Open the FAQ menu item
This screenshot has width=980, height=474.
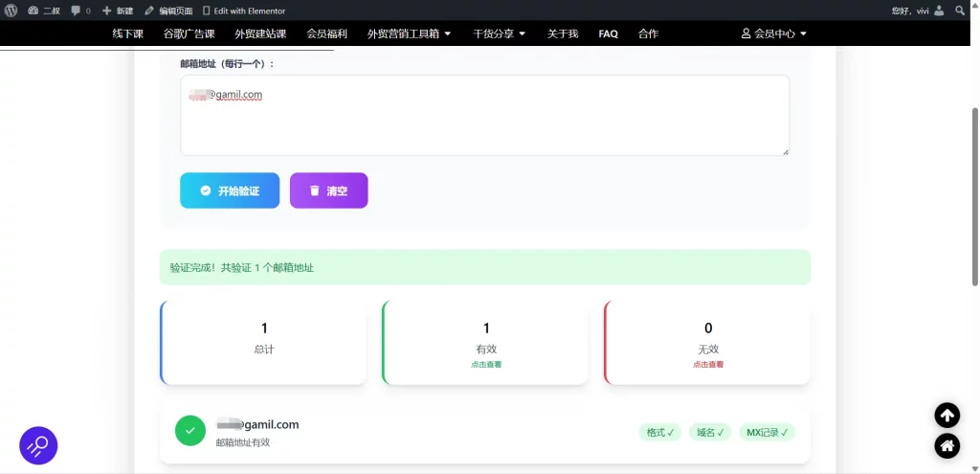tap(608, 34)
